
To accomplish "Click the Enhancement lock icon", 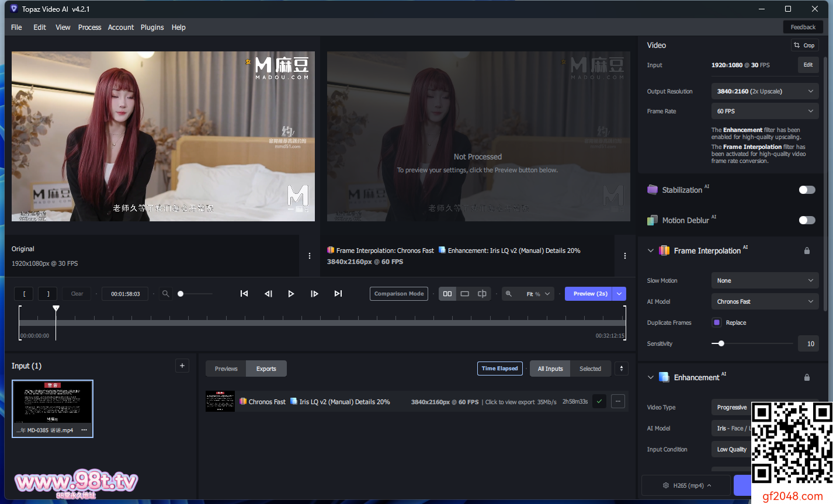I will click(807, 377).
